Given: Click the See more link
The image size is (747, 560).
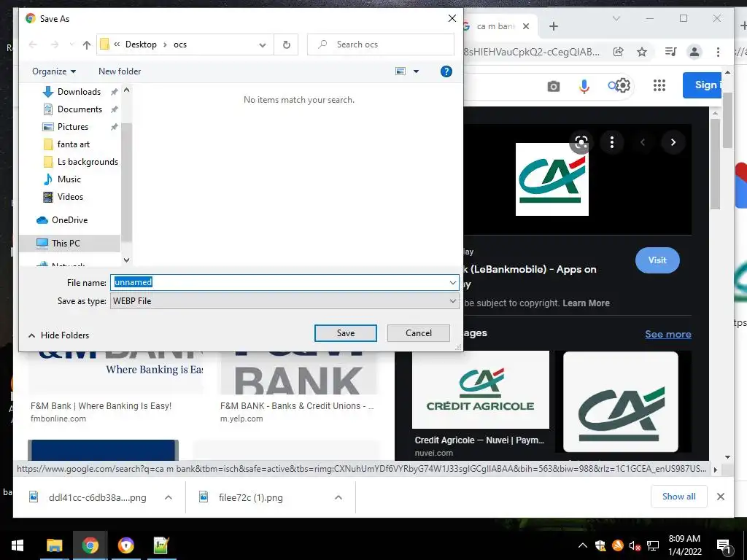Looking at the screenshot, I should tap(668, 334).
